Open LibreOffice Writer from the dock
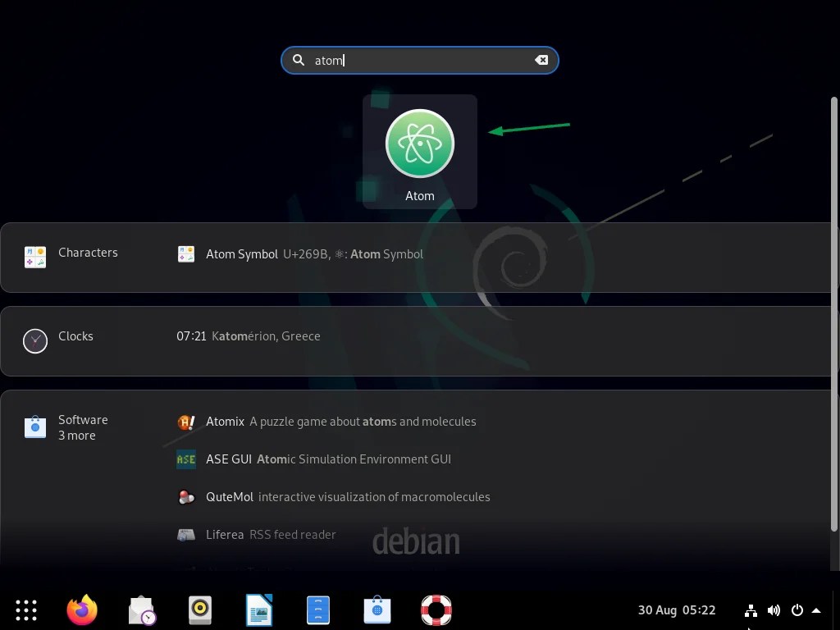Screen dimensions: 840x630 (259, 610)
